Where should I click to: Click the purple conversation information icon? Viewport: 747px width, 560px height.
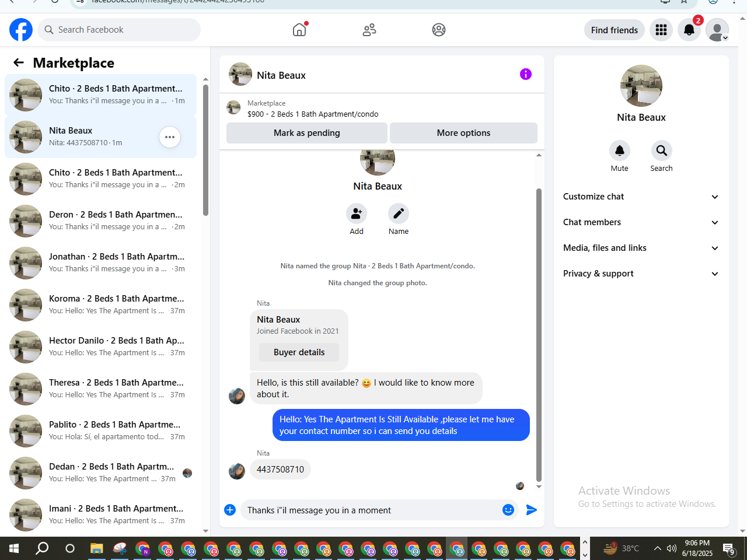(526, 74)
